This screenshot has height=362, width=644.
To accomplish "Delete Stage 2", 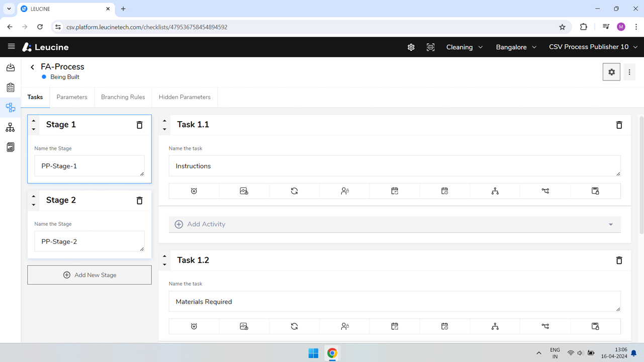I will [140, 201].
